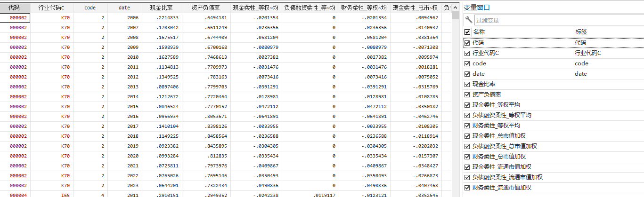
Task: Disable the date variable checkbox
Action: (467, 74)
